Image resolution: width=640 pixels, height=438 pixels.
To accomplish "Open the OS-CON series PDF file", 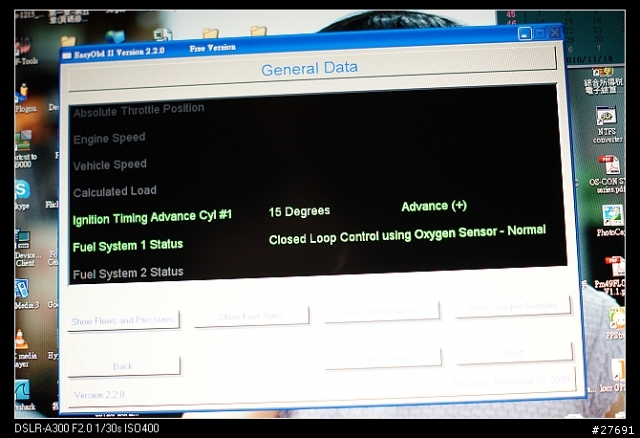I will [x=607, y=174].
